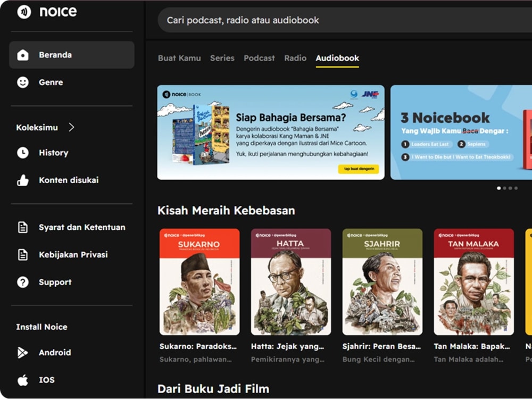Click the Noice logo icon
The image size is (532, 399).
(24, 12)
